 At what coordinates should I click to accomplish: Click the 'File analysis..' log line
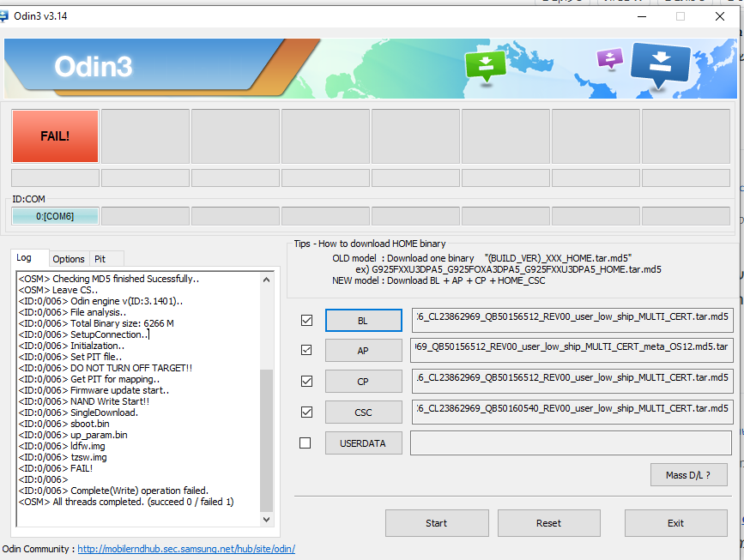coord(72,312)
